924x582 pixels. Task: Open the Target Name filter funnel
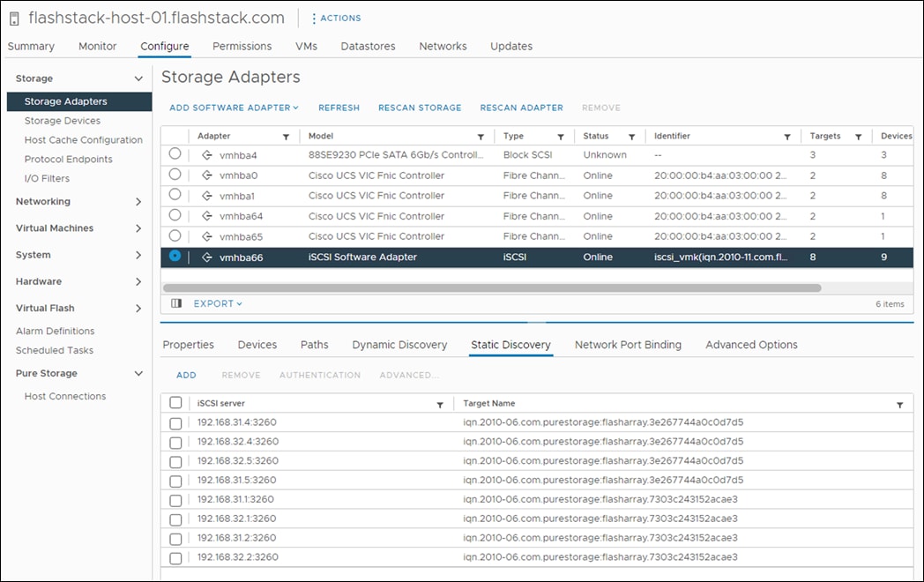tap(900, 403)
